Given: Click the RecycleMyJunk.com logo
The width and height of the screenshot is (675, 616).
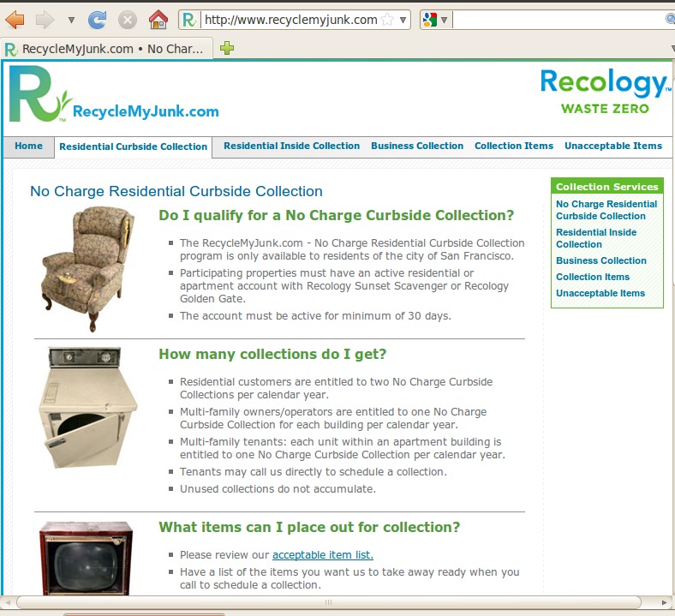Looking at the screenshot, I should tap(114, 96).
